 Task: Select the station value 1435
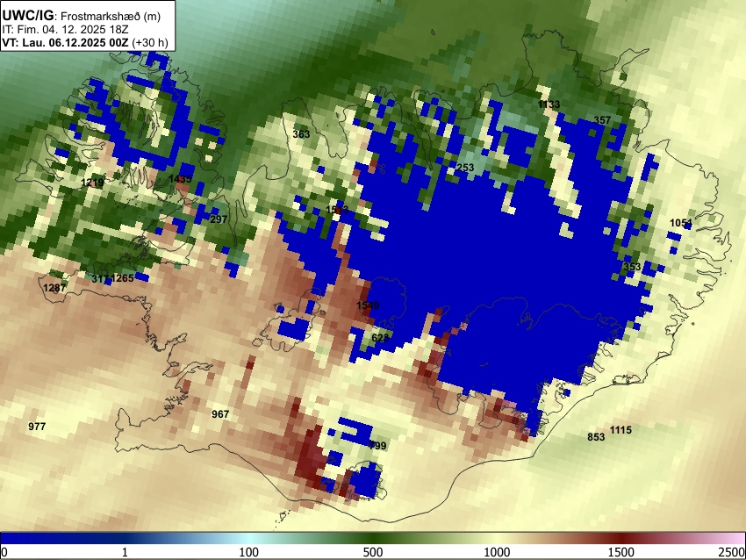coord(180,179)
